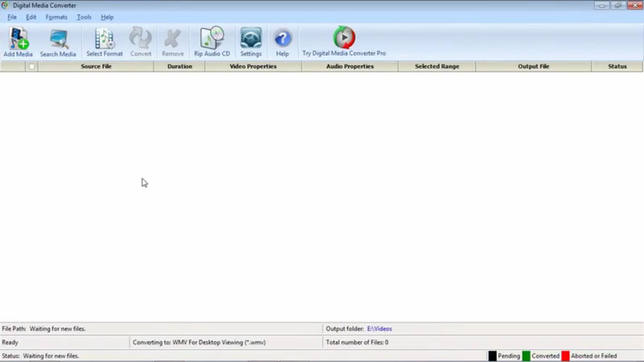Image resolution: width=644 pixels, height=362 pixels.
Task: Click the 'Output folder:' label
Action: coord(345,329)
